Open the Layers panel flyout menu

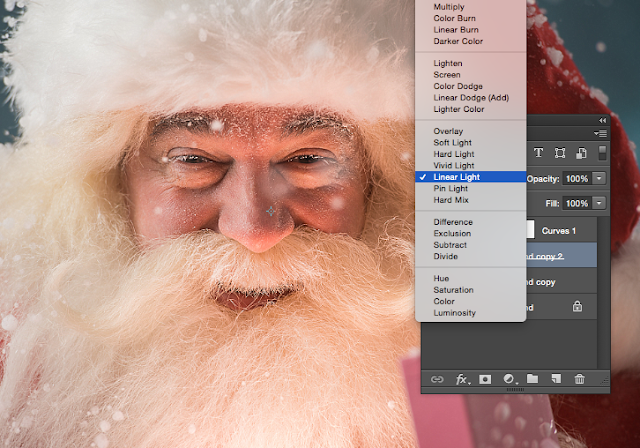(600, 133)
